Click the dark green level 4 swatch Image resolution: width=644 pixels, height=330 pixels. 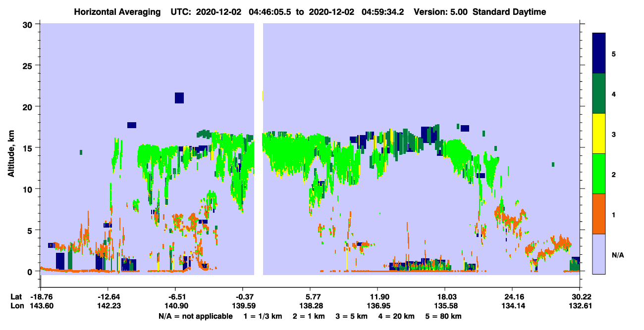point(599,94)
